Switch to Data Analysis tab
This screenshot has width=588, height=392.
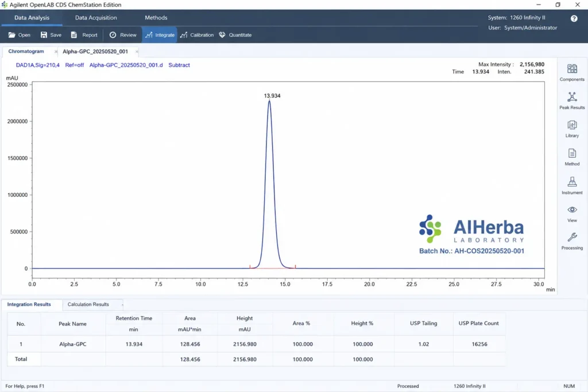pos(32,18)
